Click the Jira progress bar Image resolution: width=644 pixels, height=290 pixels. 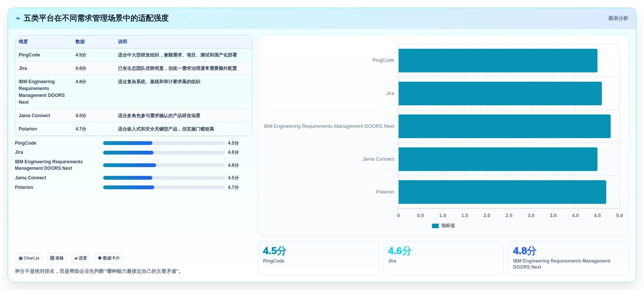pyautogui.click(x=164, y=153)
